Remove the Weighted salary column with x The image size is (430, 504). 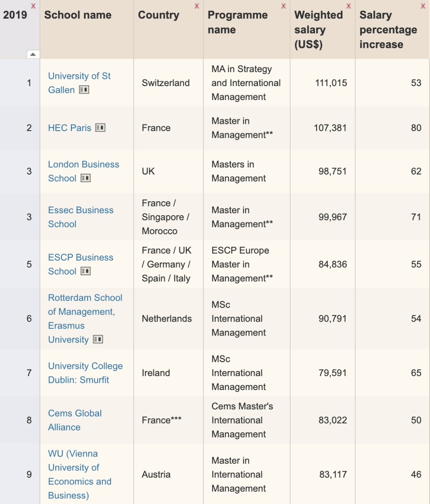tap(349, 6)
